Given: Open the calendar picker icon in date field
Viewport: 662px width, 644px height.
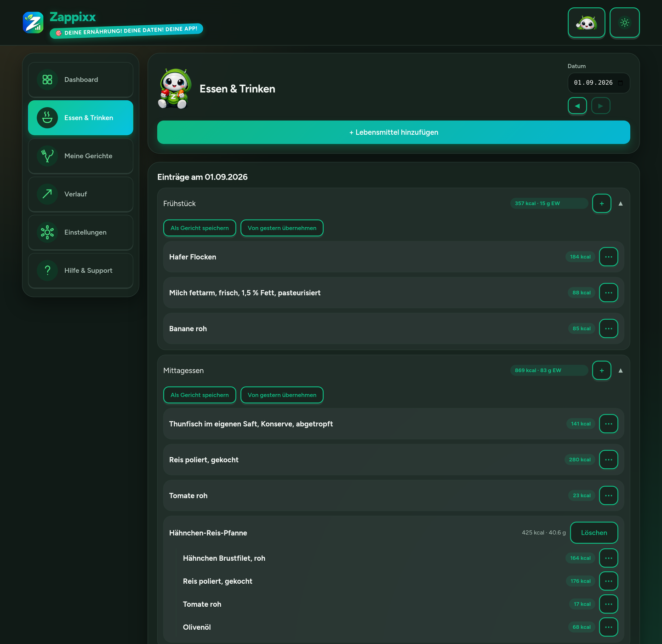Looking at the screenshot, I should point(621,83).
